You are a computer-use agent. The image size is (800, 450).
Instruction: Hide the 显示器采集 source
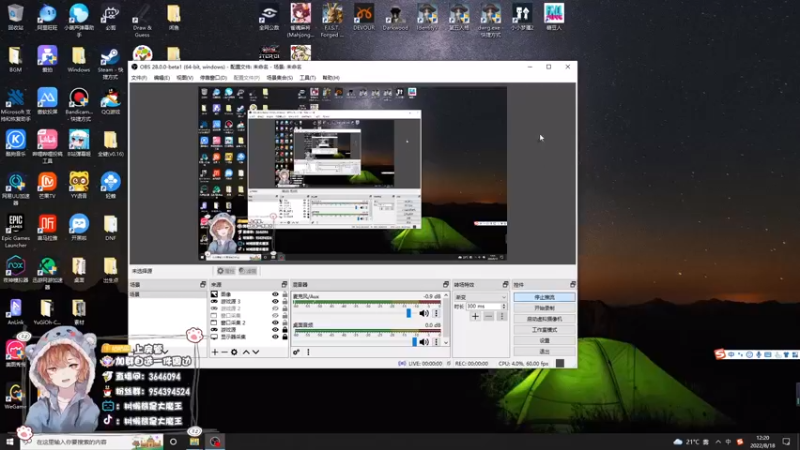[x=276, y=337]
